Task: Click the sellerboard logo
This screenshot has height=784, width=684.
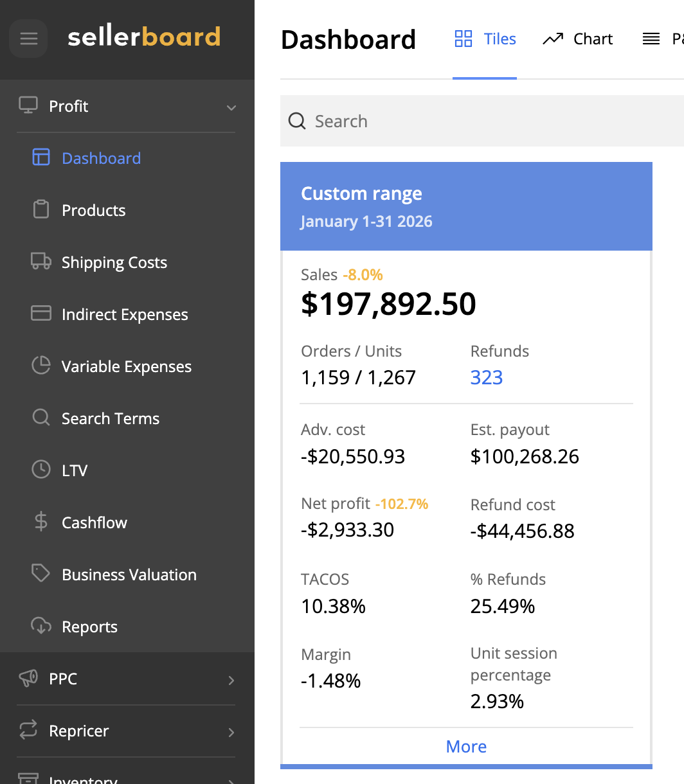Action: pos(144,37)
